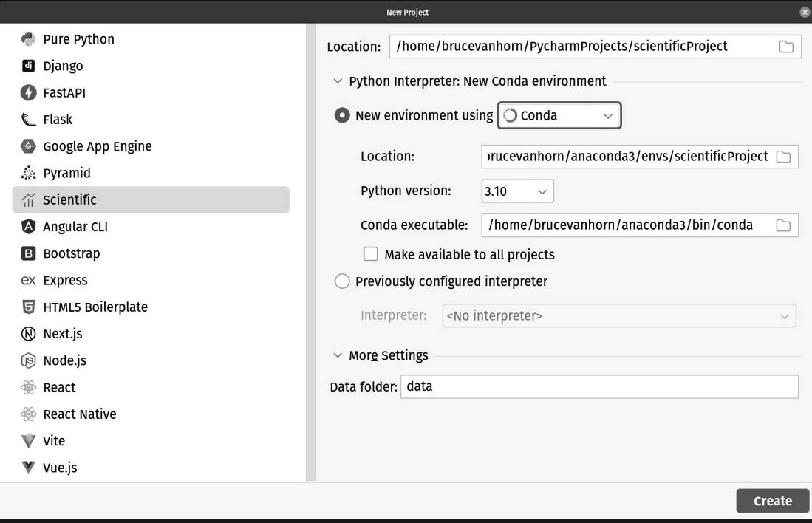Select HTML5 Boilerplate project type

coord(151,307)
